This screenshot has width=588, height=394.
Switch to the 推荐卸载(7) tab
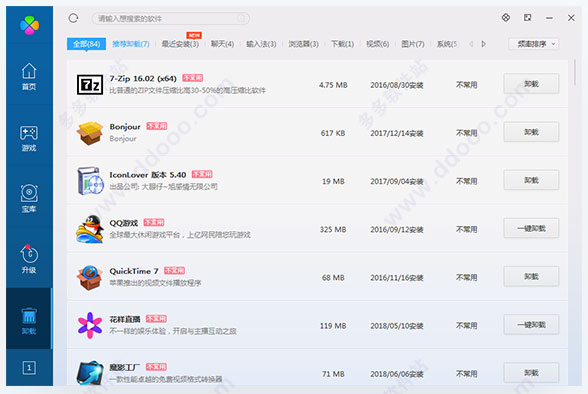131,44
